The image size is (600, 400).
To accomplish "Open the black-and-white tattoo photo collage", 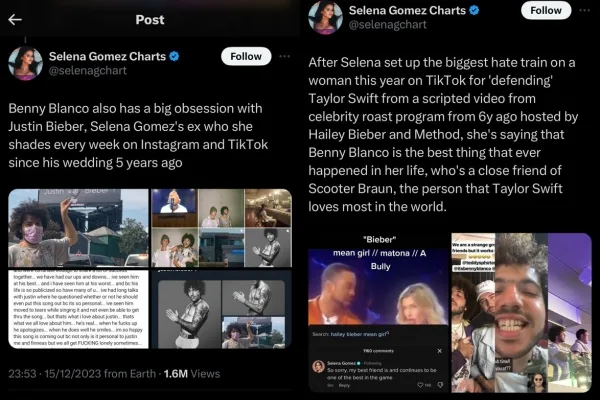I will 222,309.
